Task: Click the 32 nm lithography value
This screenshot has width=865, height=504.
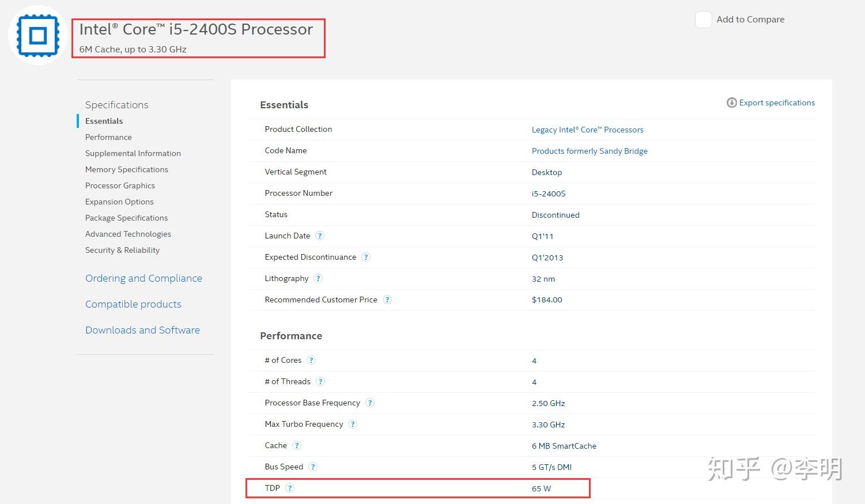Action: point(543,279)
